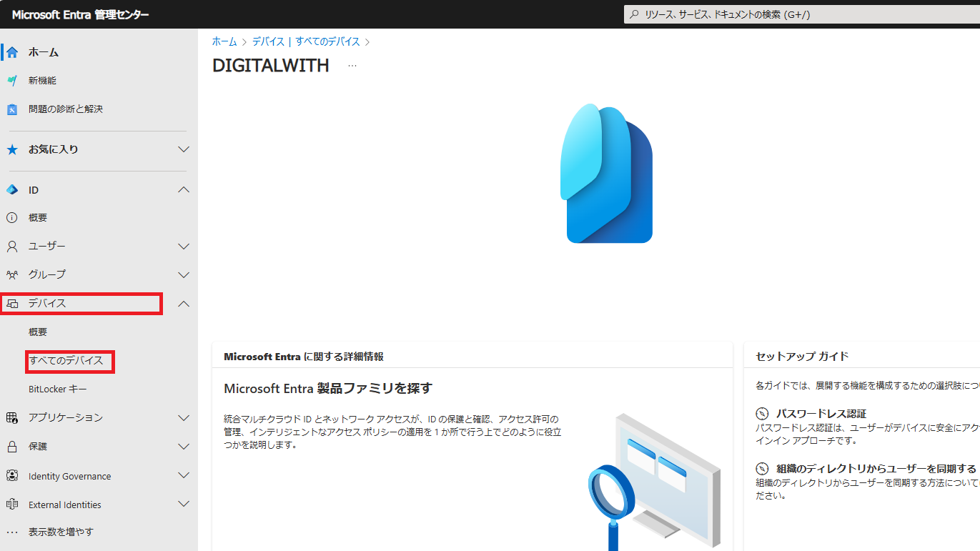The image size is (980, 551).
Task: Open 組織のディレクトリからユーザーを同期する guide link
Action: tap(876, 469)
